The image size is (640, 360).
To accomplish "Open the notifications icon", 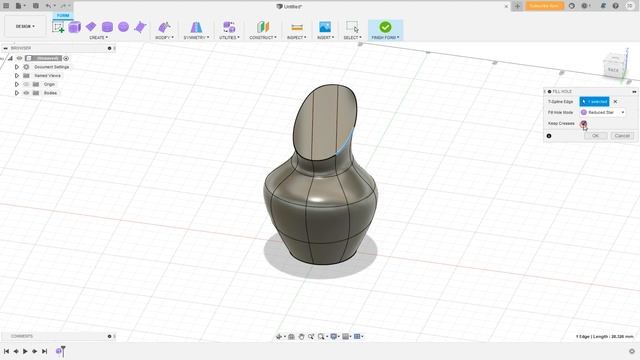I will coord(603,6).
